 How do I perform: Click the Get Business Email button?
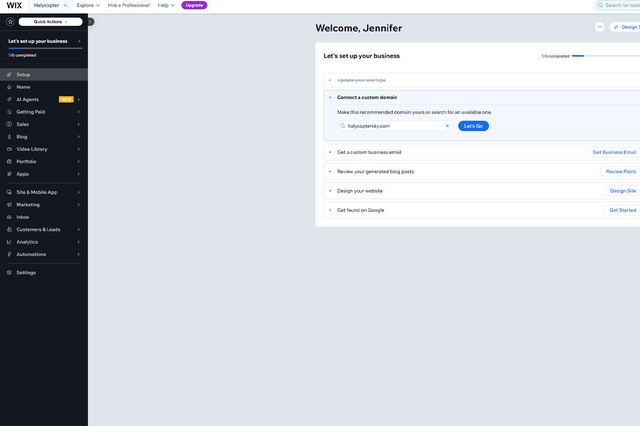pos(614,152)
